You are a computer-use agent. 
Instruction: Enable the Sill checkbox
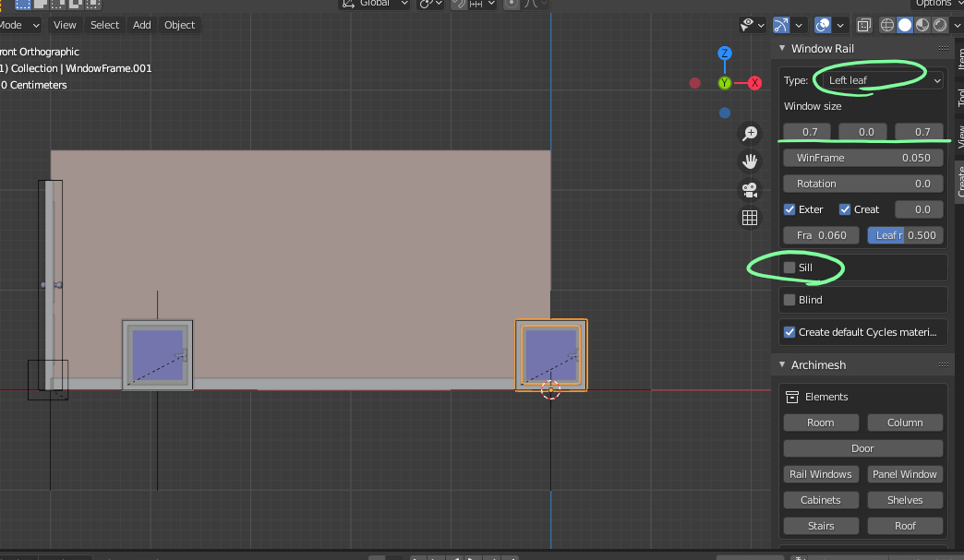[789, 268]
